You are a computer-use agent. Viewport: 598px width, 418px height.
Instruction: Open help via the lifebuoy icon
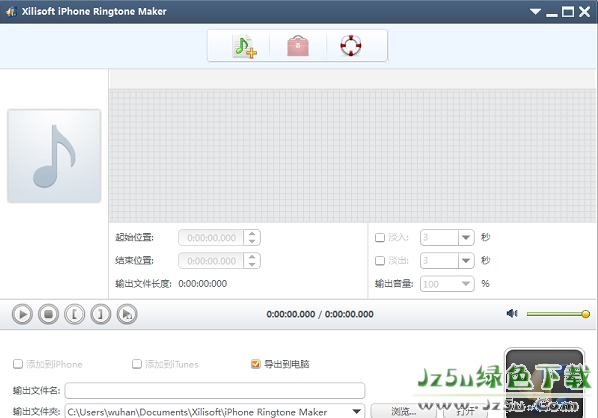point(351,45)
